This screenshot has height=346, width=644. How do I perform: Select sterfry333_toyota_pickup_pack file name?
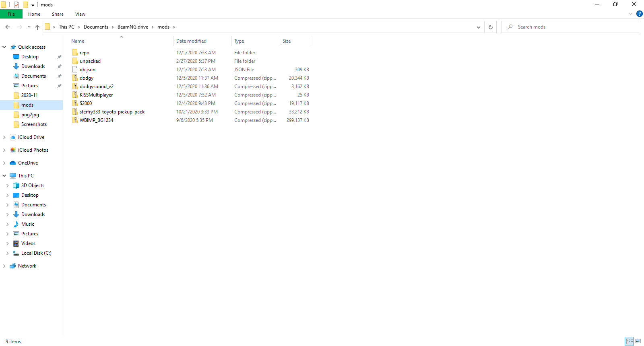[x=112, y=112]
